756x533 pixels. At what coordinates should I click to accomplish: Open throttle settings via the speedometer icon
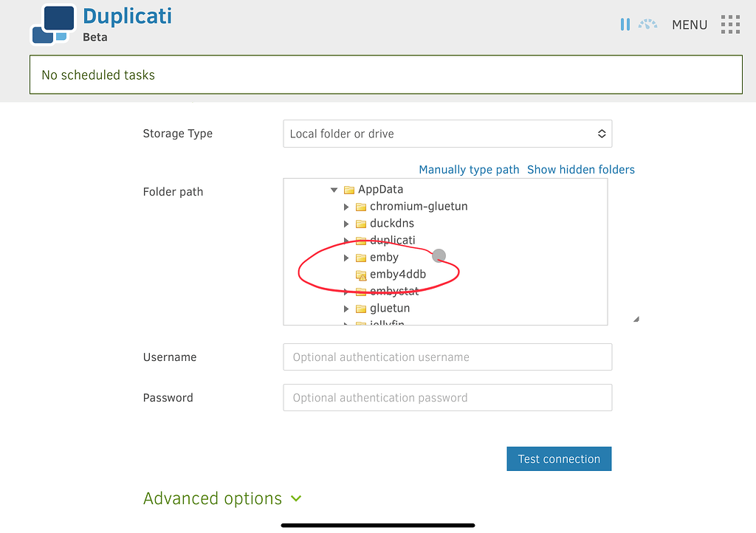647,24
